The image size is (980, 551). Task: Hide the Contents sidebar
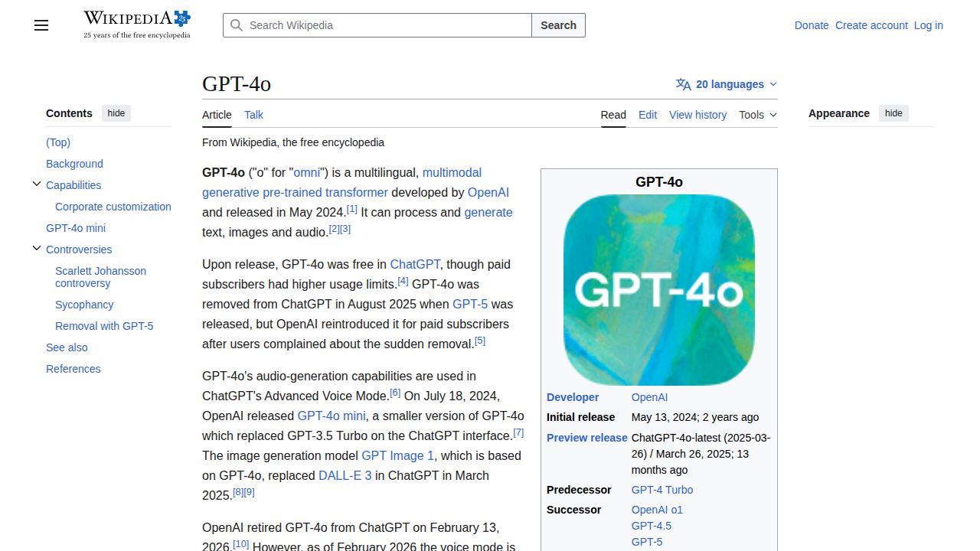[116, 113]
